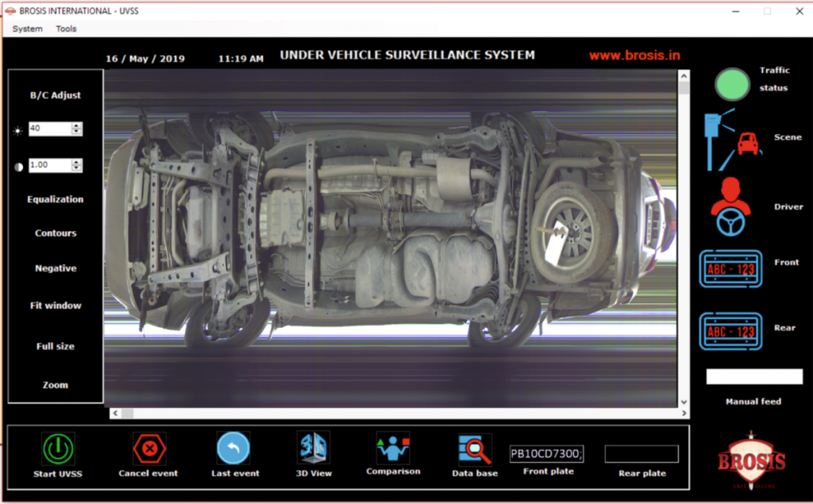Click the Manual feed input field
813x504 pixels.
tap(753, 376)
